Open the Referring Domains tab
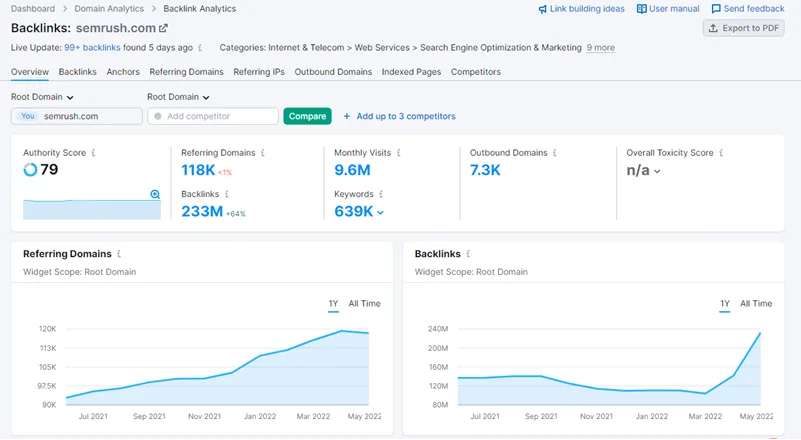The width and height of the screenshot is (801, 440). pos(186,72)
